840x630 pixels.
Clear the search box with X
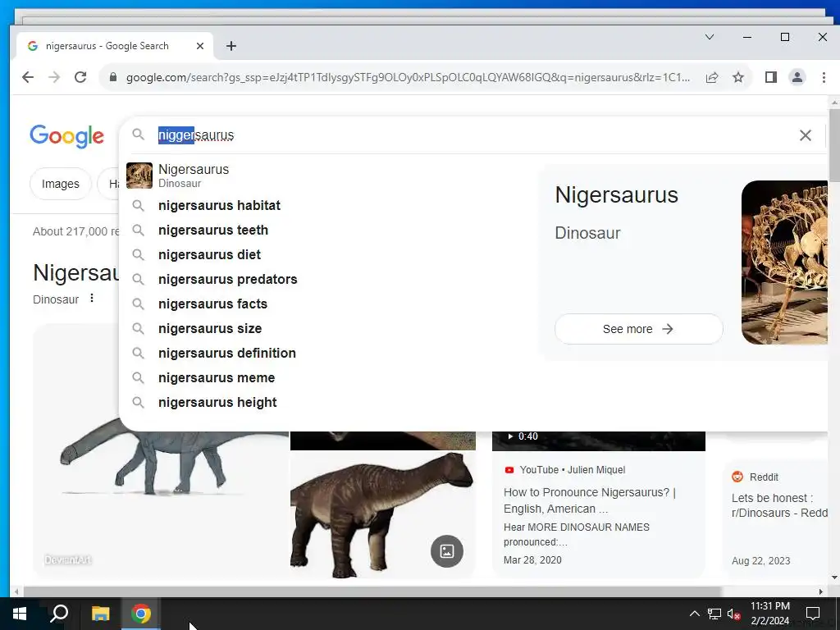[806, 135]
